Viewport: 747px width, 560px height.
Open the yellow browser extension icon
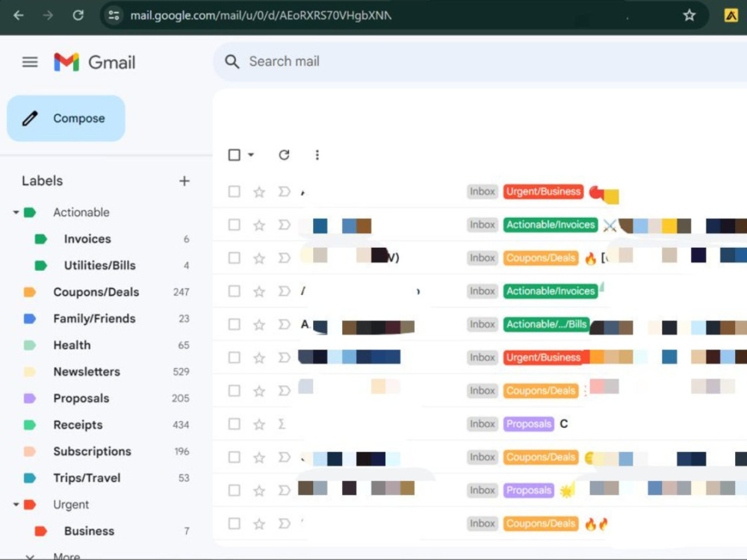(731, 16)
